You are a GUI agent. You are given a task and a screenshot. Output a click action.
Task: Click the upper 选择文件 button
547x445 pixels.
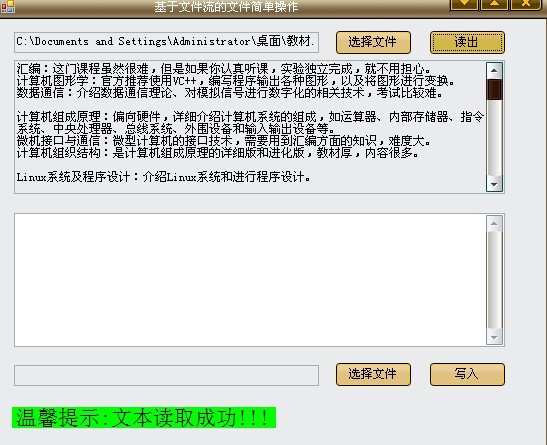[373, 42]
